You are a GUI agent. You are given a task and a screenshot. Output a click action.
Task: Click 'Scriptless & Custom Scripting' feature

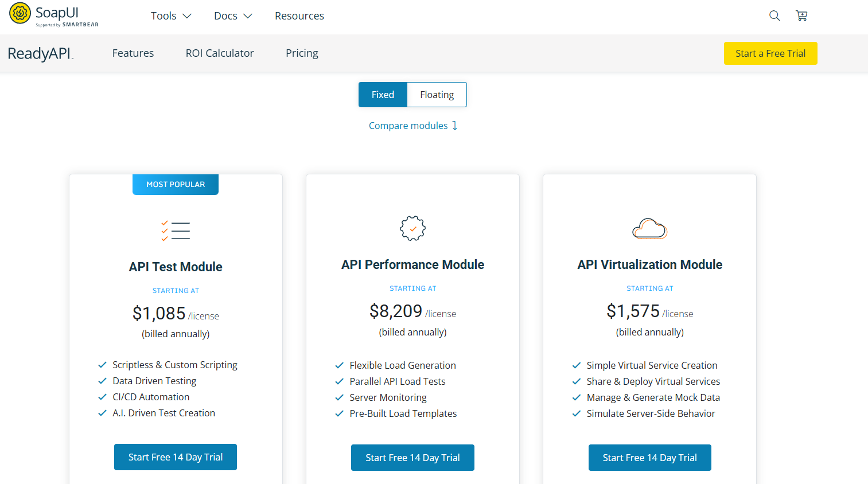pos(175,365)
